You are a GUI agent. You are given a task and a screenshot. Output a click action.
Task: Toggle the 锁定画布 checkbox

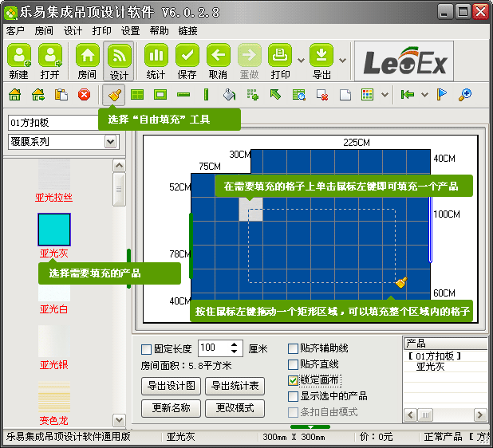(293, 379)
